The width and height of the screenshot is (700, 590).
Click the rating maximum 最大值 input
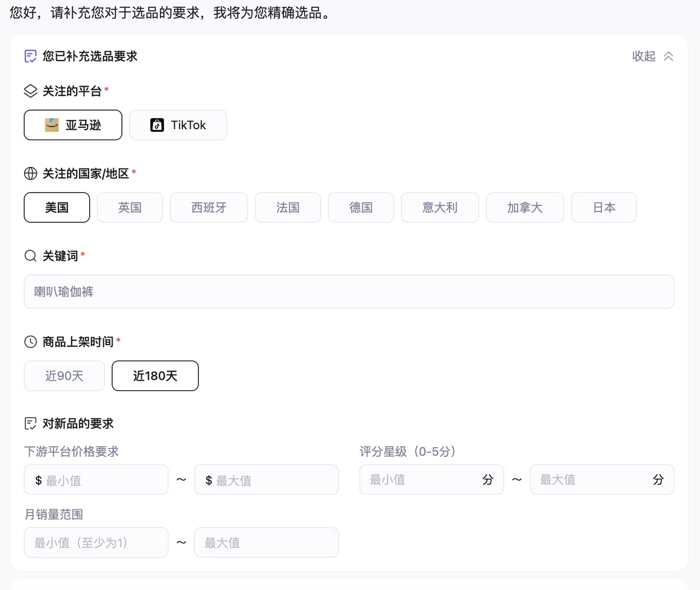click(602, 480)
